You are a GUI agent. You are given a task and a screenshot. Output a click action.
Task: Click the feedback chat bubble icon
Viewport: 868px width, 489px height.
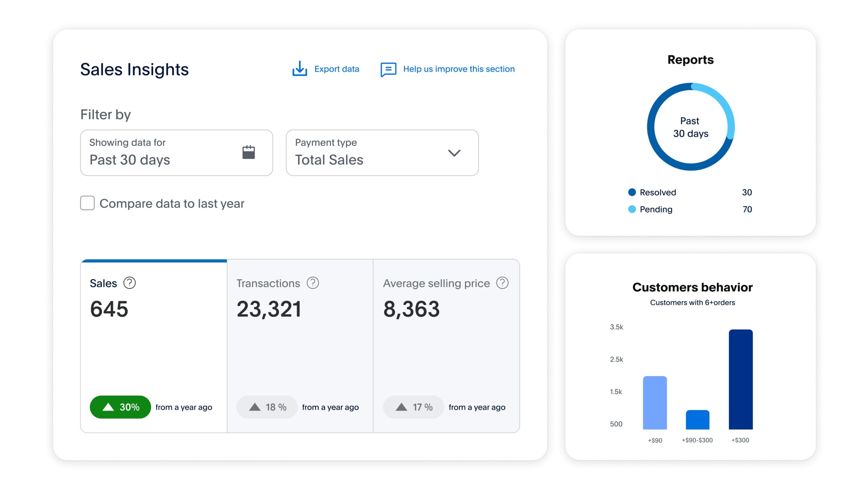[x=388, y=69]
